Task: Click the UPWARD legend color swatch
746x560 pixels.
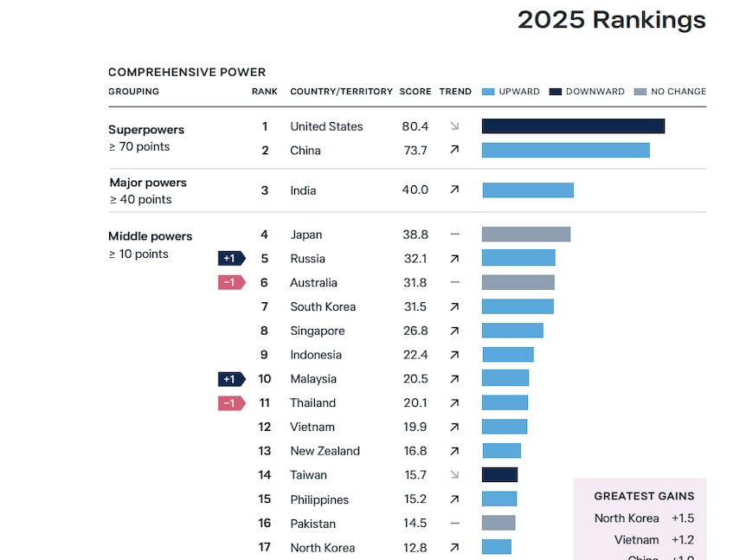Action: [488, 92]
